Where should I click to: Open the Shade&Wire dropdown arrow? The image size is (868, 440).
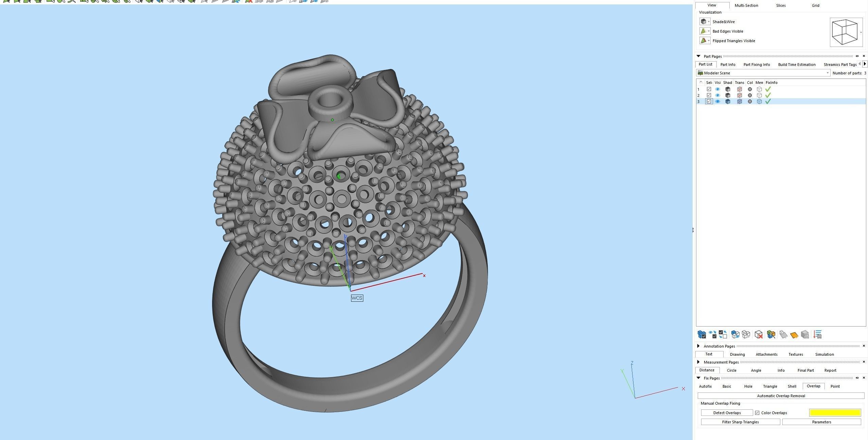[x=709, y=21]
